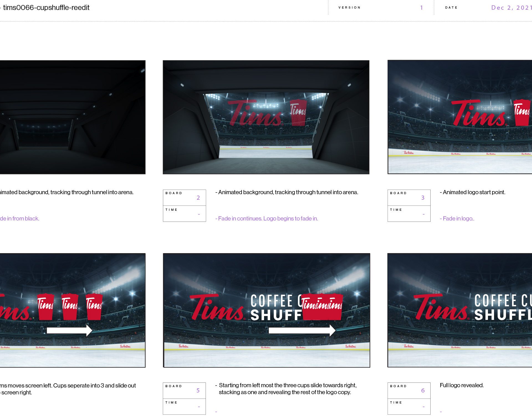Screen dimensions: 532x416
Task: Click the 'Fade in logo..' purple note
Action: point(457,219)
